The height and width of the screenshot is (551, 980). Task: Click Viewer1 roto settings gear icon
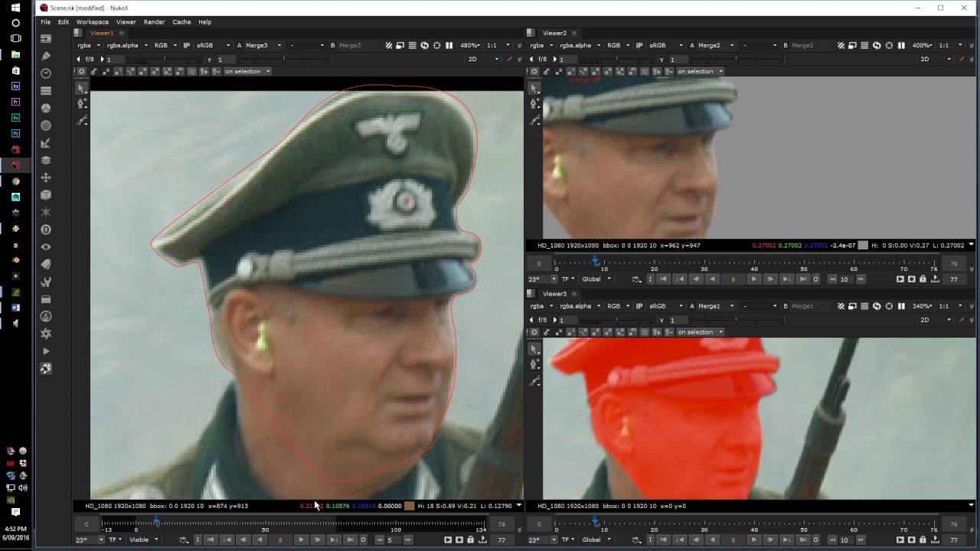pos(82,71)
